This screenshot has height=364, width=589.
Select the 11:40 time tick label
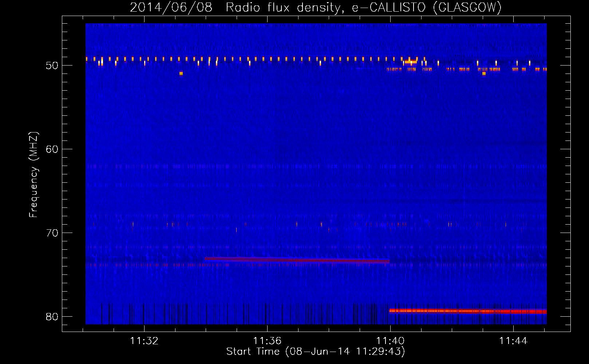[390, 341]
